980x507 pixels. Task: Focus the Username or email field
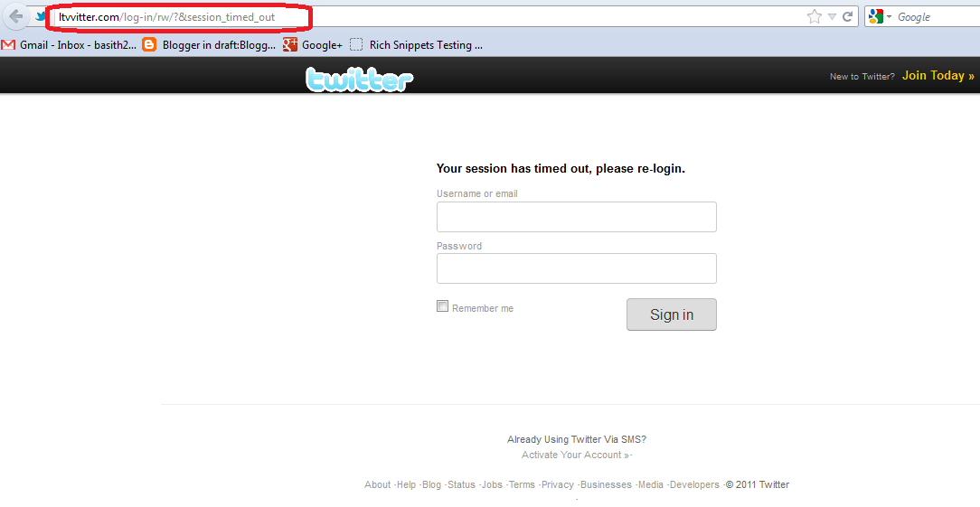[576, 217]
